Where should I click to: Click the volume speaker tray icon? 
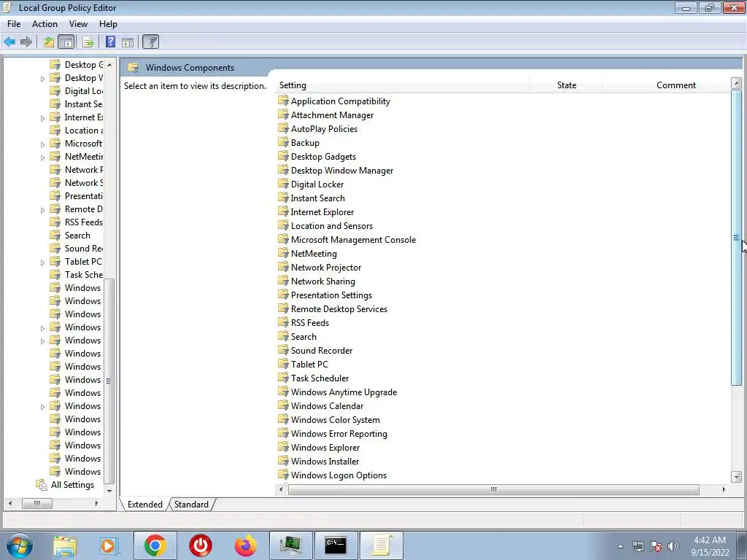(x=673, y=546)
